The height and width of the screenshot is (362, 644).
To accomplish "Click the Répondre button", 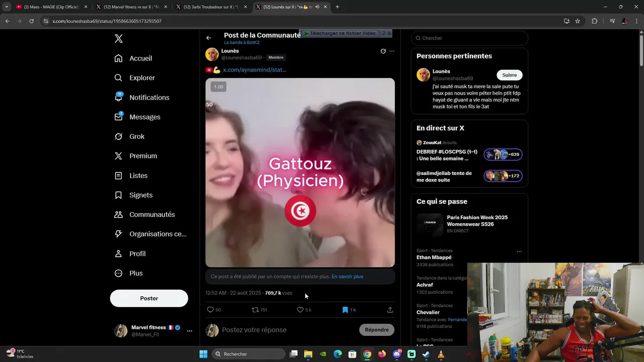I will [377, 330].
